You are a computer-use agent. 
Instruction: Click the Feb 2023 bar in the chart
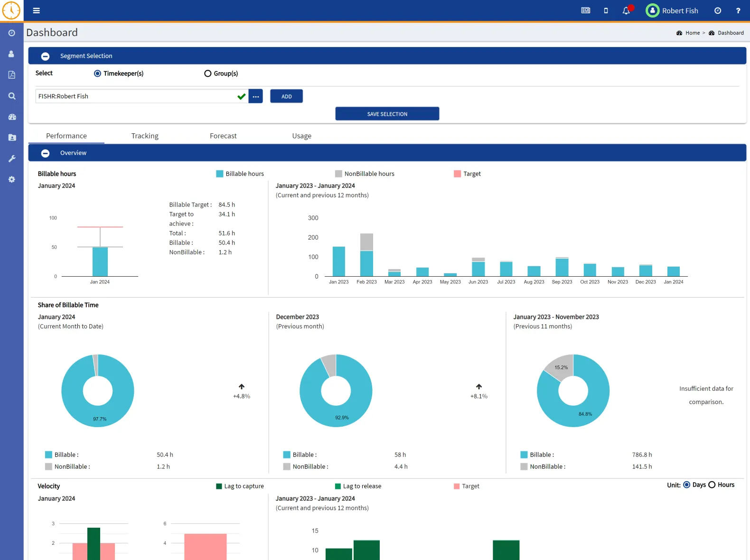coord(366,255)
